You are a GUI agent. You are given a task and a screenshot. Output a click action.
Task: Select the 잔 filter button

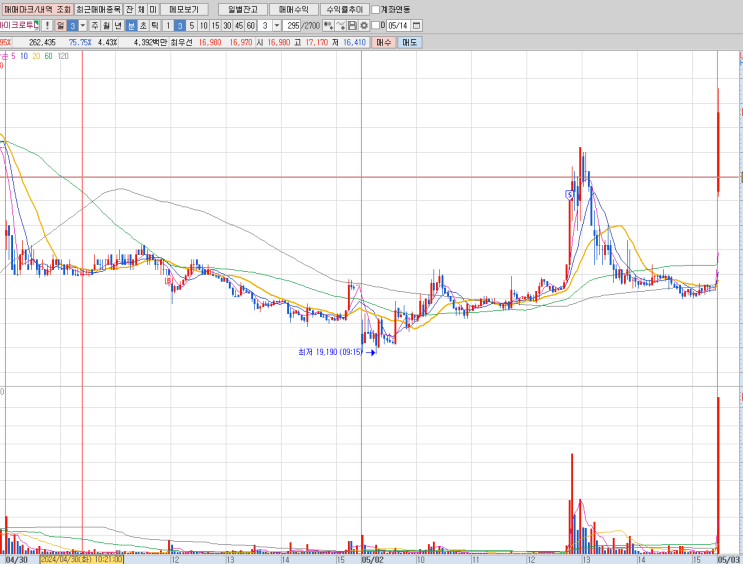[x=129, y=9]
